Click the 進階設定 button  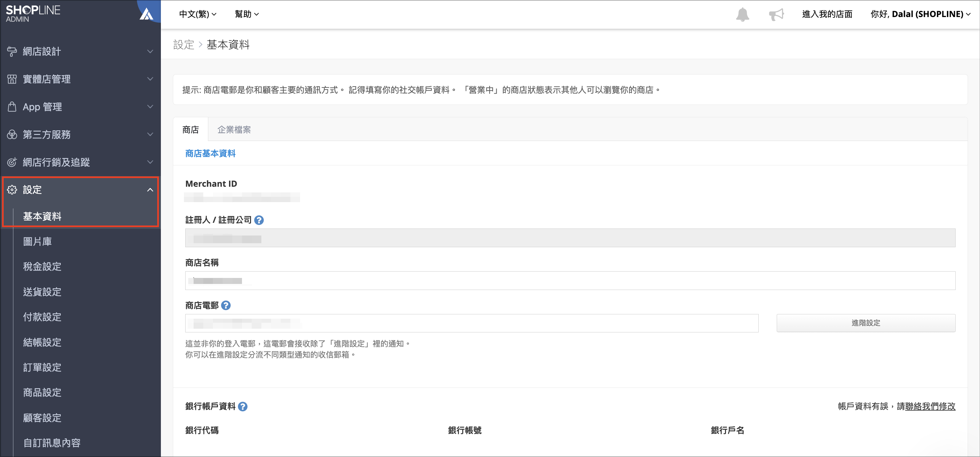(x=866, y=323)
